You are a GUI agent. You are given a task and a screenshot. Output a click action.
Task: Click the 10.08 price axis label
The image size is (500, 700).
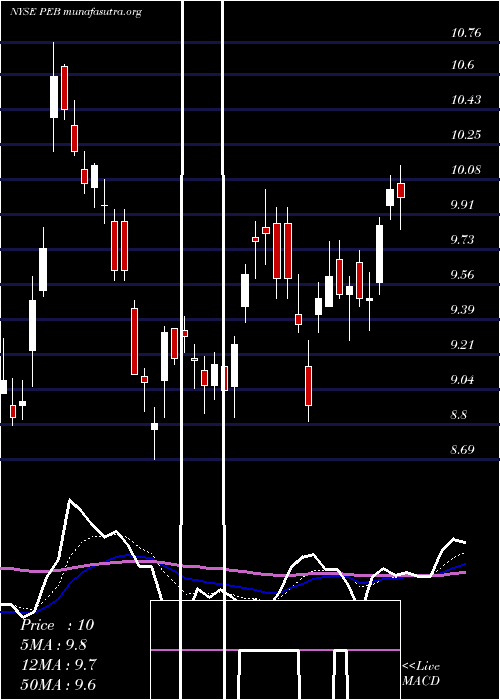(x=466, y=170)
